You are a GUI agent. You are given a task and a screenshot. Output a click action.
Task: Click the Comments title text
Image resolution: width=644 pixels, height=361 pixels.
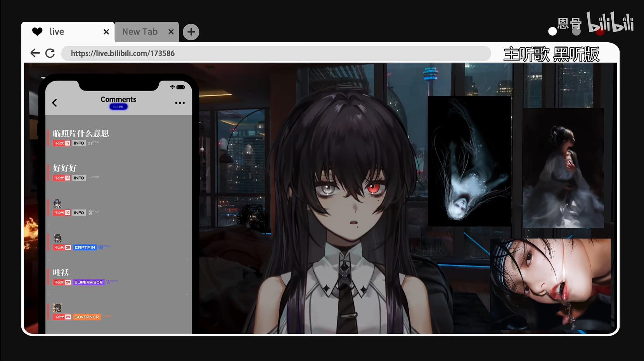coord(118,99)
